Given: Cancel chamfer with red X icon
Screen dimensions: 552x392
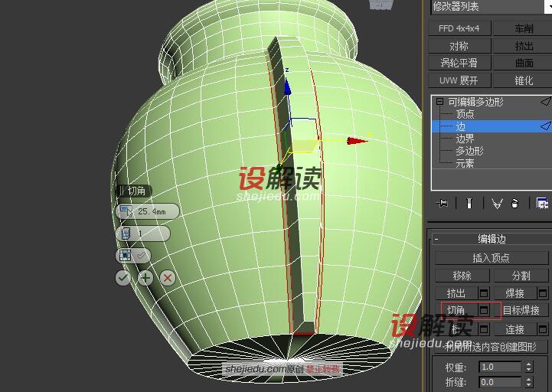Looking at the screenshot, I should point(168,278).
